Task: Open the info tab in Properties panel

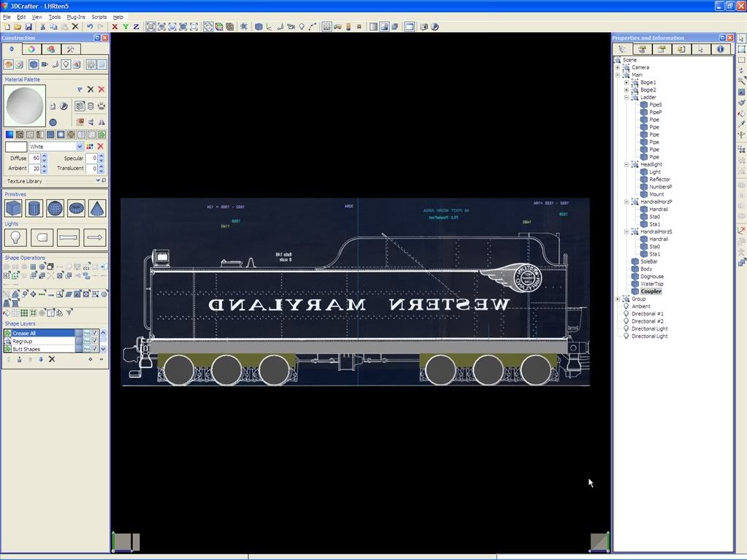Action: [720, 49]
